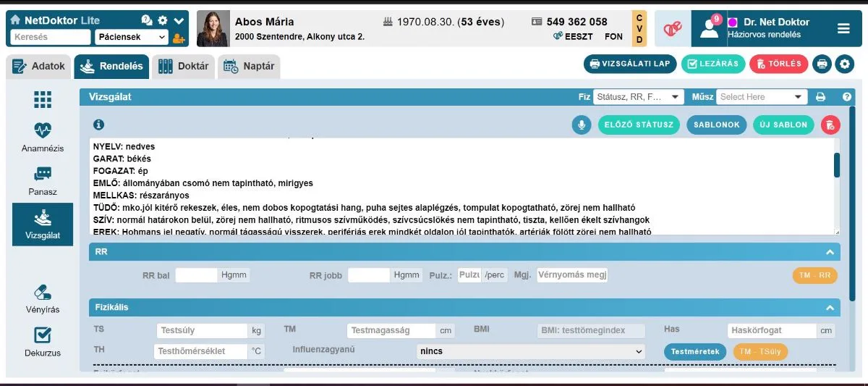Open the Panasz chat sidebar icon

click(x=43, y=175)
